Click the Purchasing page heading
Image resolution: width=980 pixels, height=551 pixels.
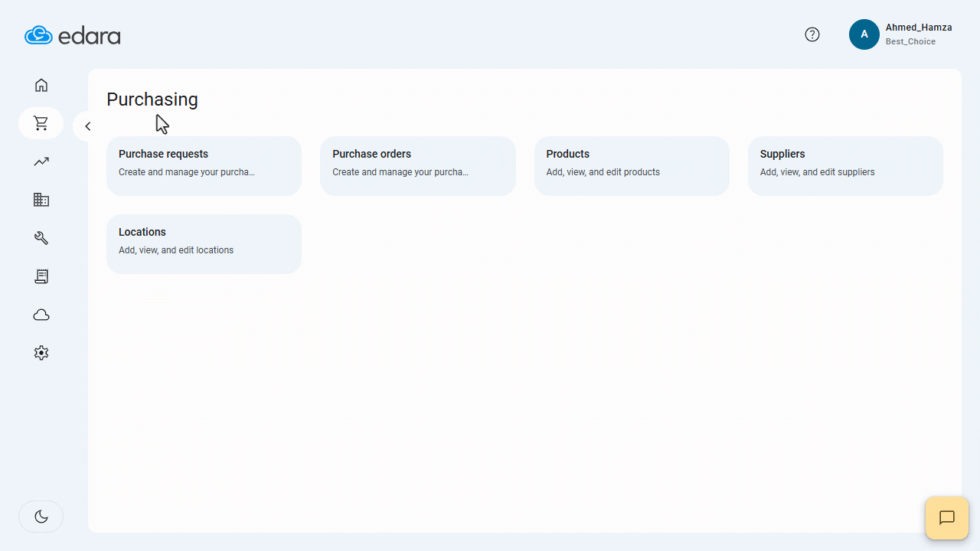tap(152, 99)
